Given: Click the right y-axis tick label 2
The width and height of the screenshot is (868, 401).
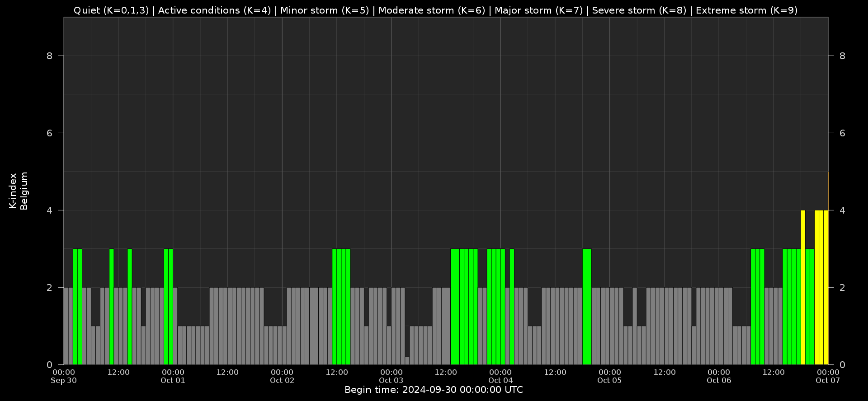Looking at the screenshot, I should [x=842, y=288].
